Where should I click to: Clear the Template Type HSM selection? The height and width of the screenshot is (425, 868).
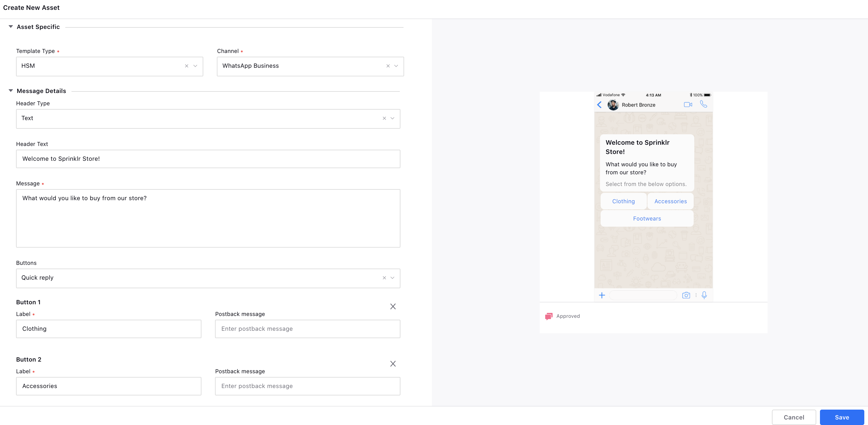point(187,66)
